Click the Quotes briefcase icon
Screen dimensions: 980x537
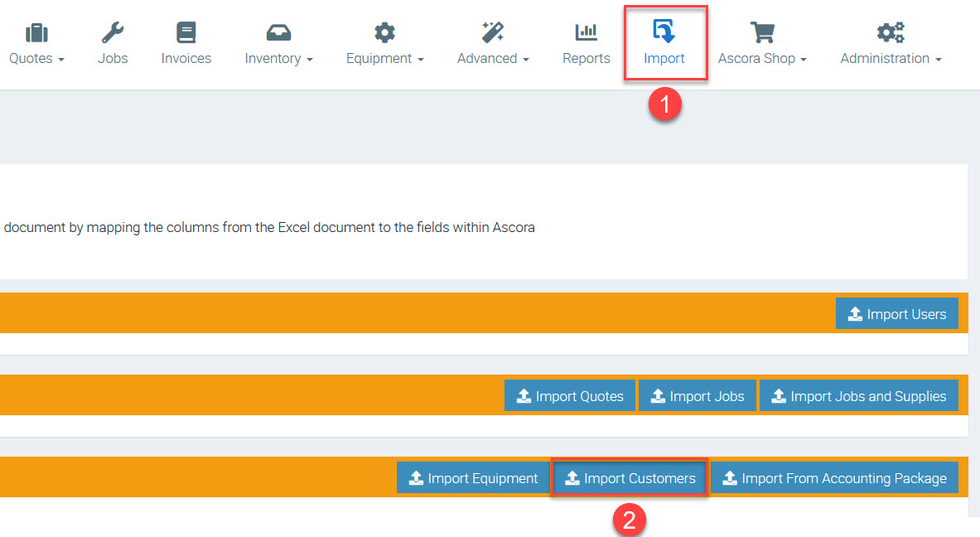point(36,33)
